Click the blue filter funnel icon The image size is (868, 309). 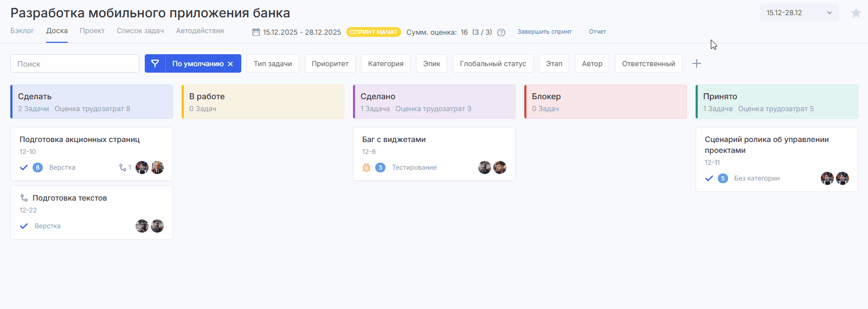pyautogui.click(x=155, y=63)
